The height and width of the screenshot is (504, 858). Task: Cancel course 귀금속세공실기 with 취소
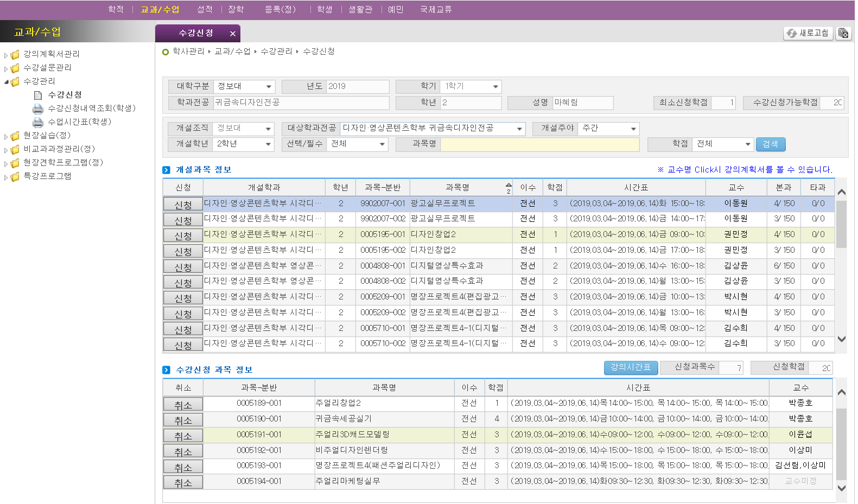(183, 420)
